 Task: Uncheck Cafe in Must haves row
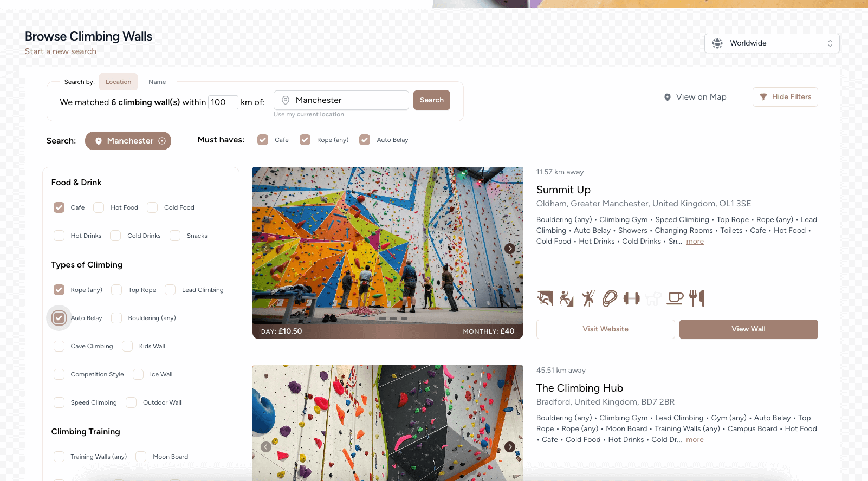click(x=263, y=140)
